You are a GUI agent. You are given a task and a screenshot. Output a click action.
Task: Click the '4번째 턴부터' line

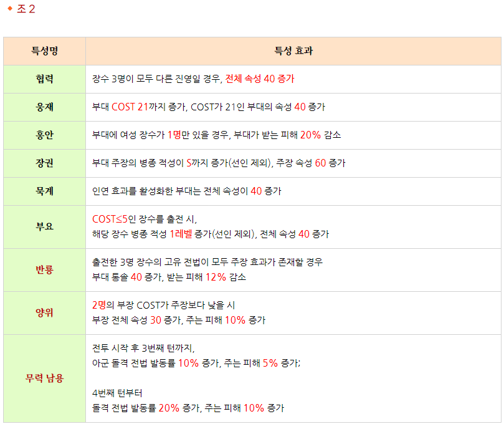click(117, 393)
